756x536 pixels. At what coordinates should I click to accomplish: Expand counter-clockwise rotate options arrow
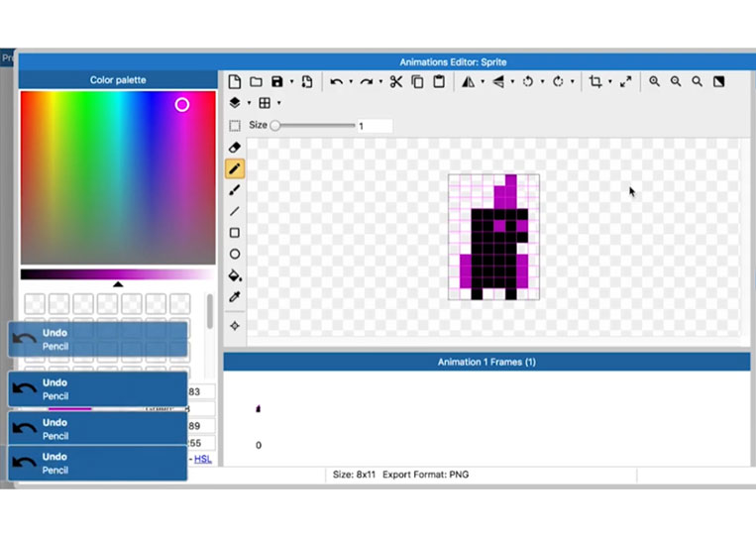tap(542, 82)
